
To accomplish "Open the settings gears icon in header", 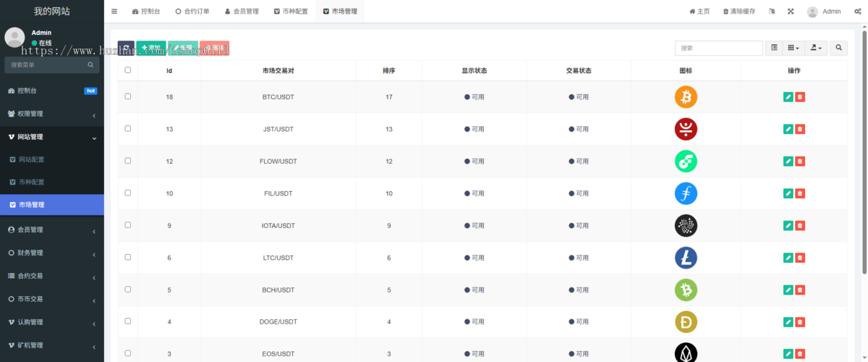I will (x=858, y=12).
